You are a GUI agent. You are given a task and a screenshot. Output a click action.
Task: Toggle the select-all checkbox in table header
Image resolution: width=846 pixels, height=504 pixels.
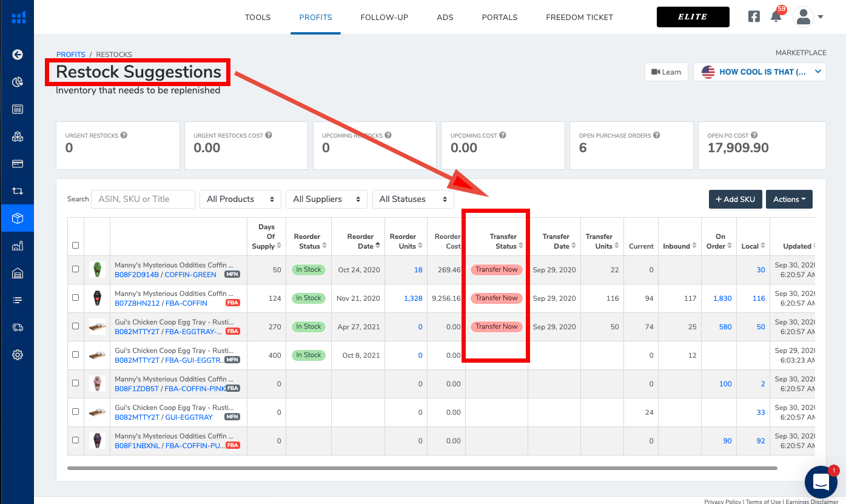(x=75, y=246)
